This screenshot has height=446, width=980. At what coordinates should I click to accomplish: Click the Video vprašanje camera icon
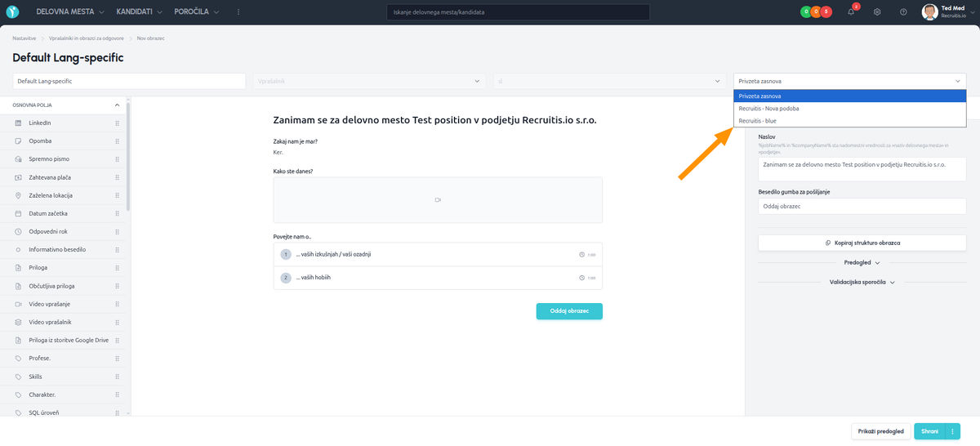(19, 304)
